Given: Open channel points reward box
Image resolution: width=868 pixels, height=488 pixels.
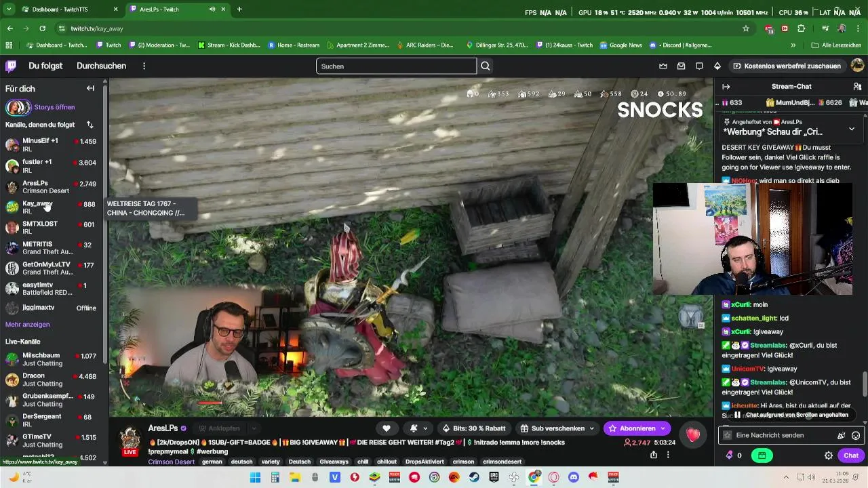Looking at the screenshot, I should coord(762,455).
